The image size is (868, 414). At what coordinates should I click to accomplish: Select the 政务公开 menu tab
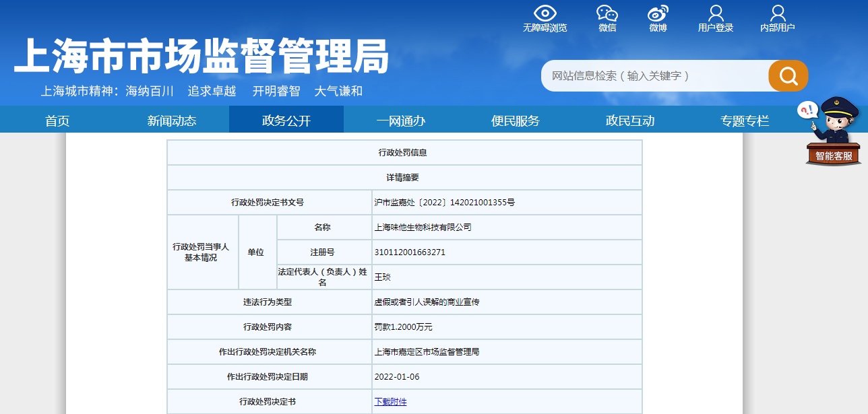pyautogui.click(x=286, y=121)
